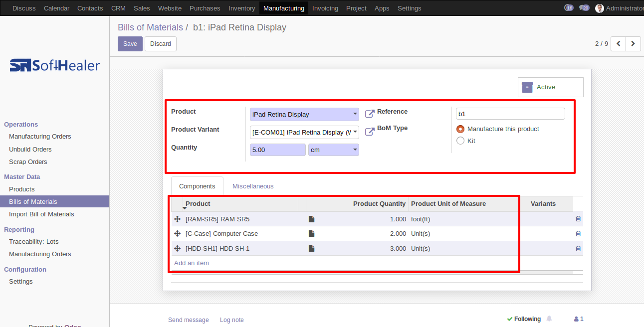
Task: Switch to the Components tab
Action: 197,186
